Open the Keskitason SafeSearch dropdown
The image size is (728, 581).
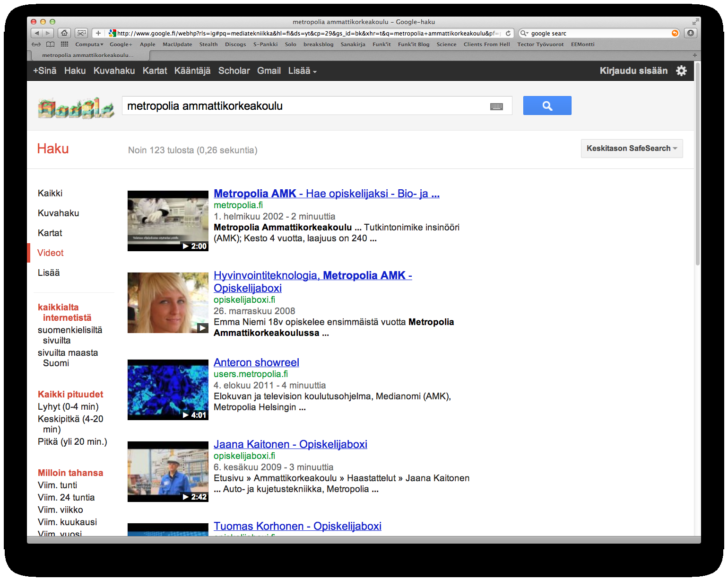[x=632, y=149]
